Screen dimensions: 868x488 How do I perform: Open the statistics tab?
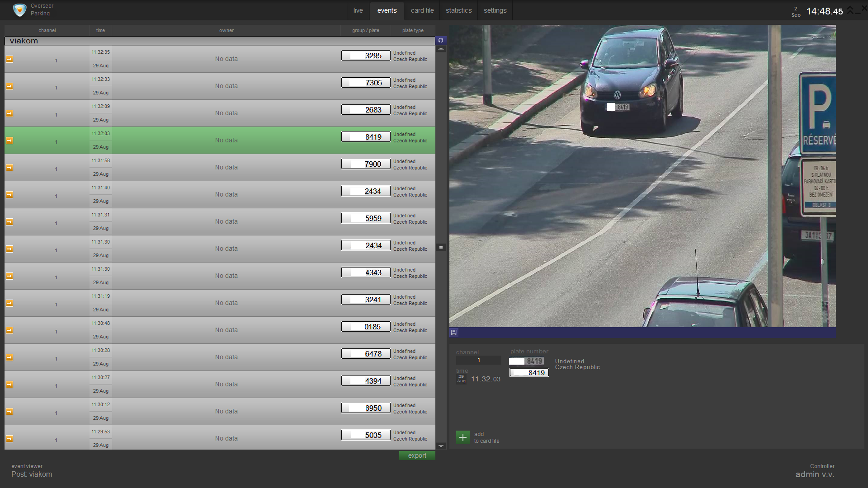point(458,10)
